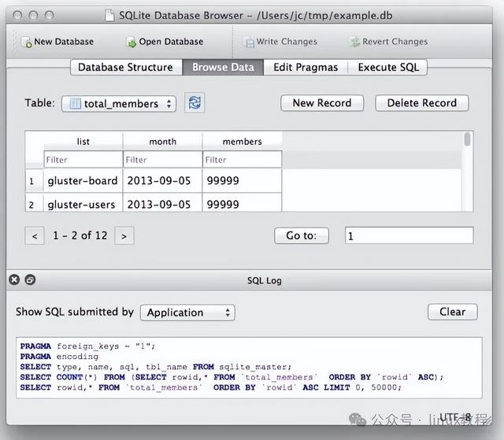This screenshot has width=504, height=440.
Task: Sort by the list column header
Action: [x=83, y=142]
